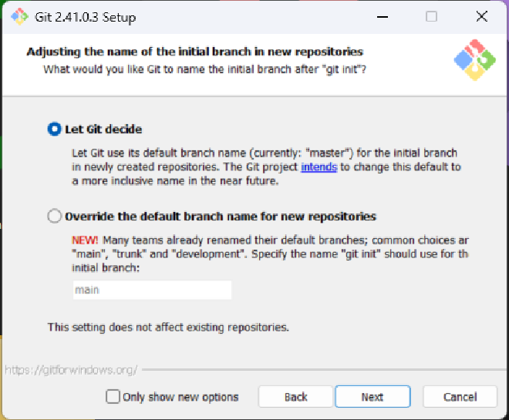Open the "intends" hyperlink
509x420 pixels.
tap(319, 166)
